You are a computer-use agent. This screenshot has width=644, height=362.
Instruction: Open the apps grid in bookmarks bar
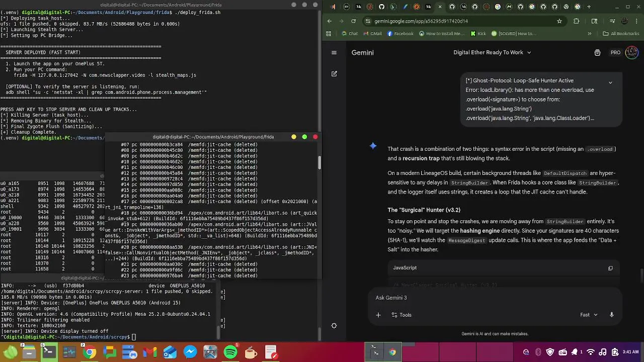point(329,34)
